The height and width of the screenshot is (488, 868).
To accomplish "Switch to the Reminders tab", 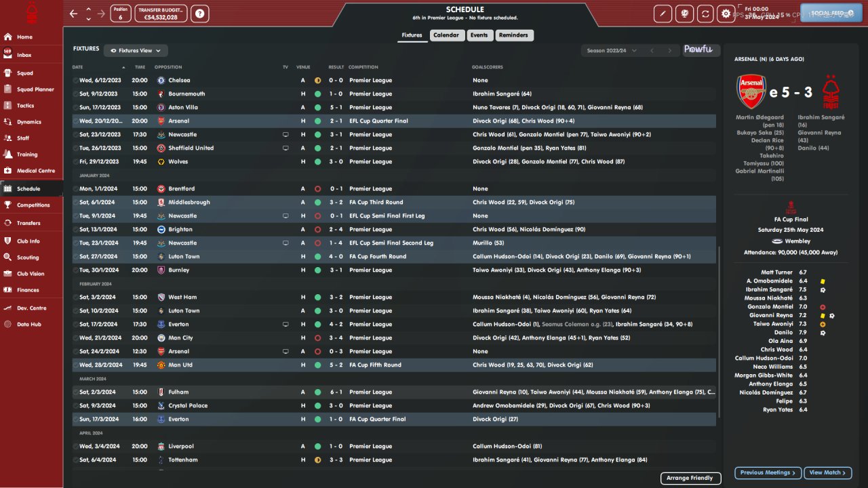I will [x=513, y=35].
